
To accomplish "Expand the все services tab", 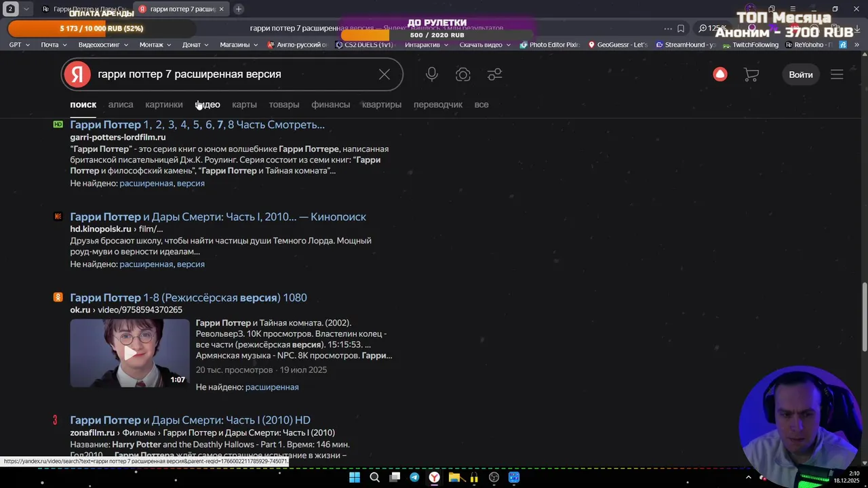I will (x=481, y=104).
